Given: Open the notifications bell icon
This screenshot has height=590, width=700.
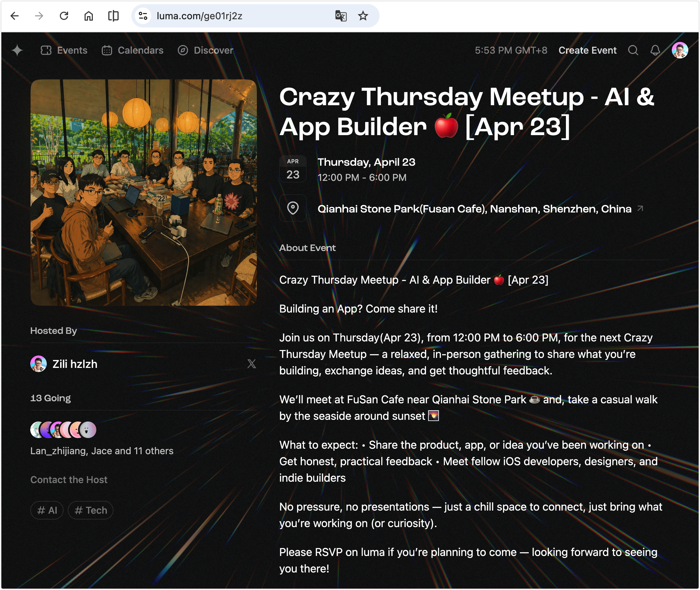Looking at the screenshot, I should (x=655, y=51).
